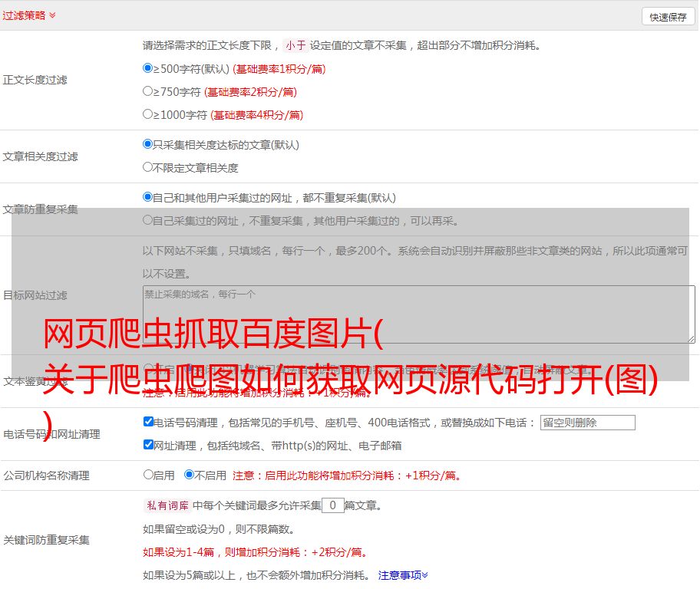Select 自己和其他用户采集过的网址 radio option
The image size is (700, 589).
click(147, 197)
